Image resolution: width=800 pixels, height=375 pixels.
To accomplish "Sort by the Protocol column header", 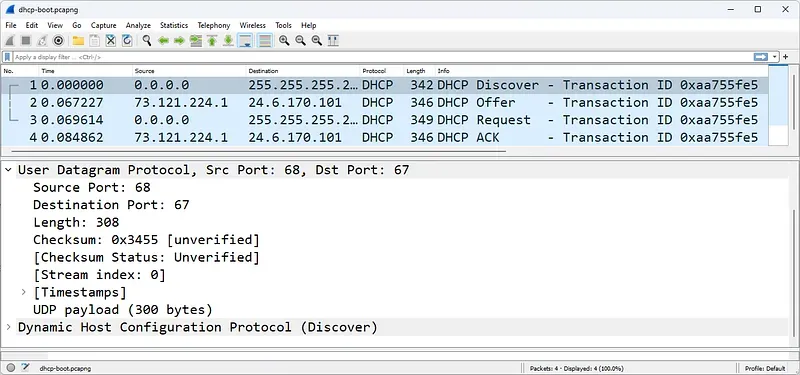I will (382, 71).
